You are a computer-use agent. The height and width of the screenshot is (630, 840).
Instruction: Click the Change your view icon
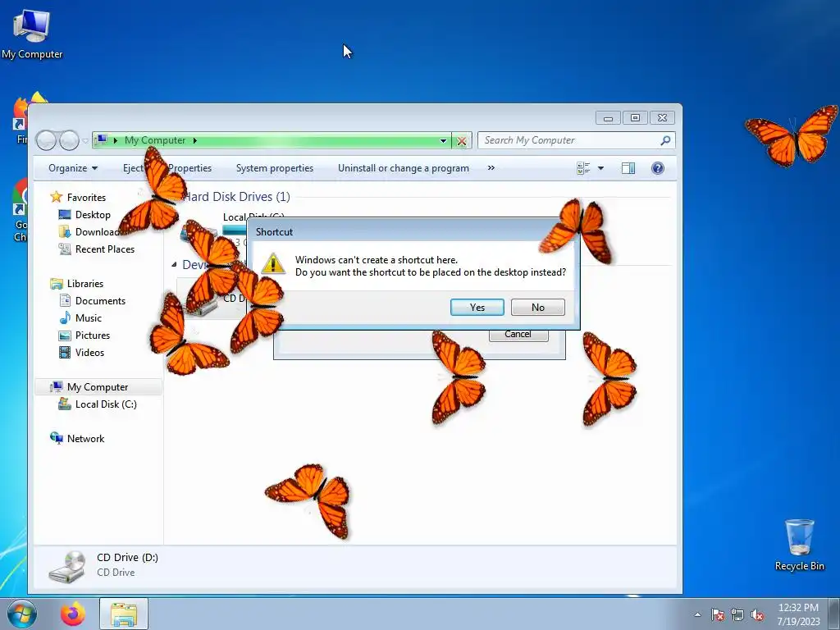click(x=583, y=168)
